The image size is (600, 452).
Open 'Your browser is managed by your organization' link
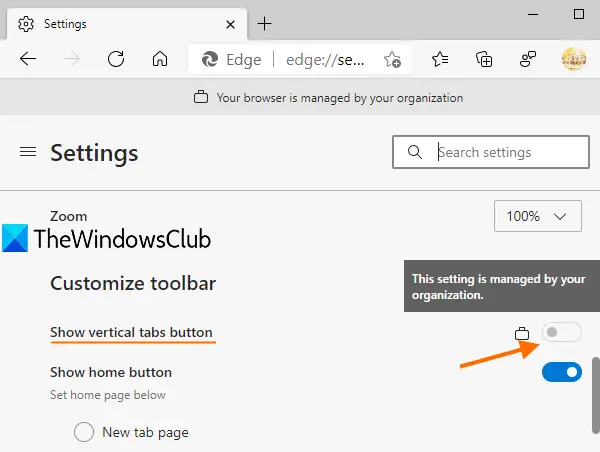pyautogui.click(x=340, y=98)
